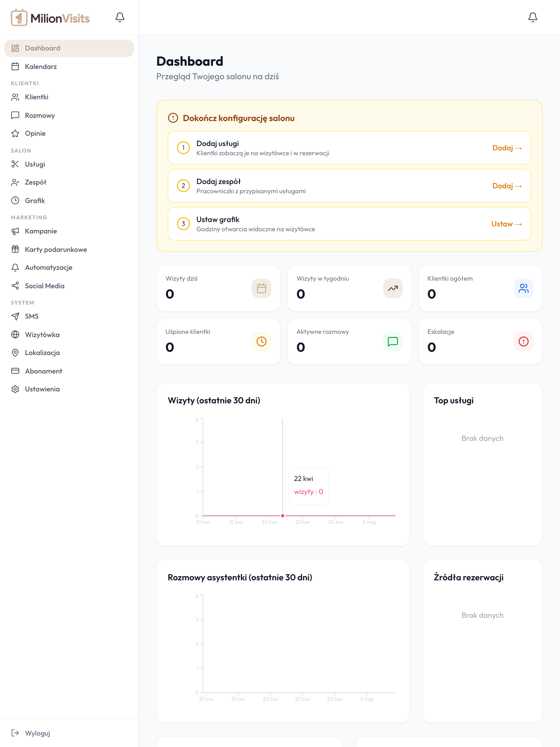Click warning icon beside Dokończ konfigurację salonu
Image resolution: width=560 pixels, height=747 pixels.
coord(173,118)
